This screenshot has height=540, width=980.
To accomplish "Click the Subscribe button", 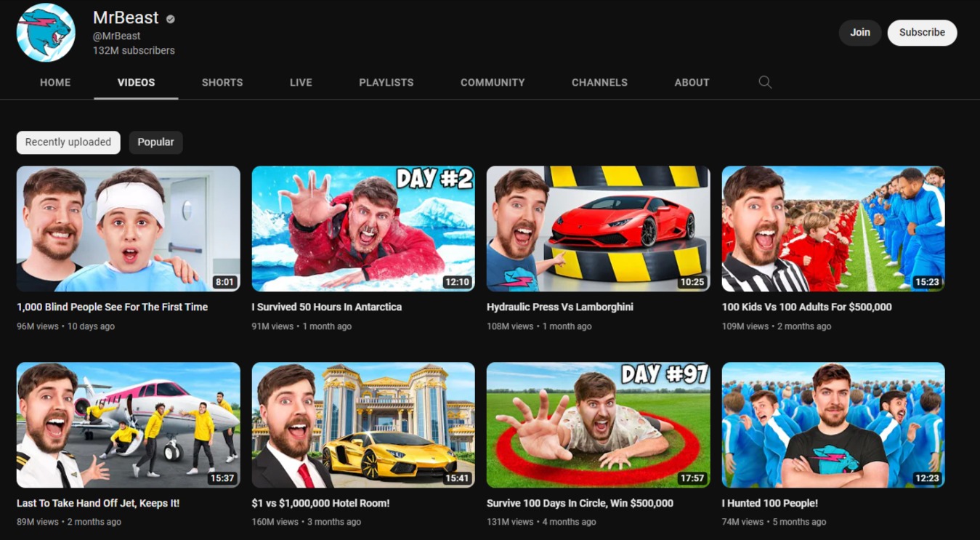I will pos(922,33).
